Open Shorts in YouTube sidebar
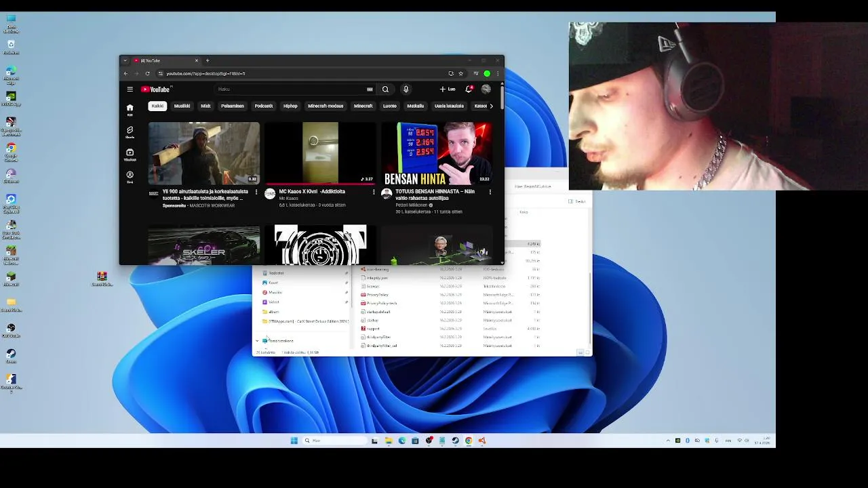Image resolution: width=868 pixels, height=488 pixels. [x=130, y=132]
